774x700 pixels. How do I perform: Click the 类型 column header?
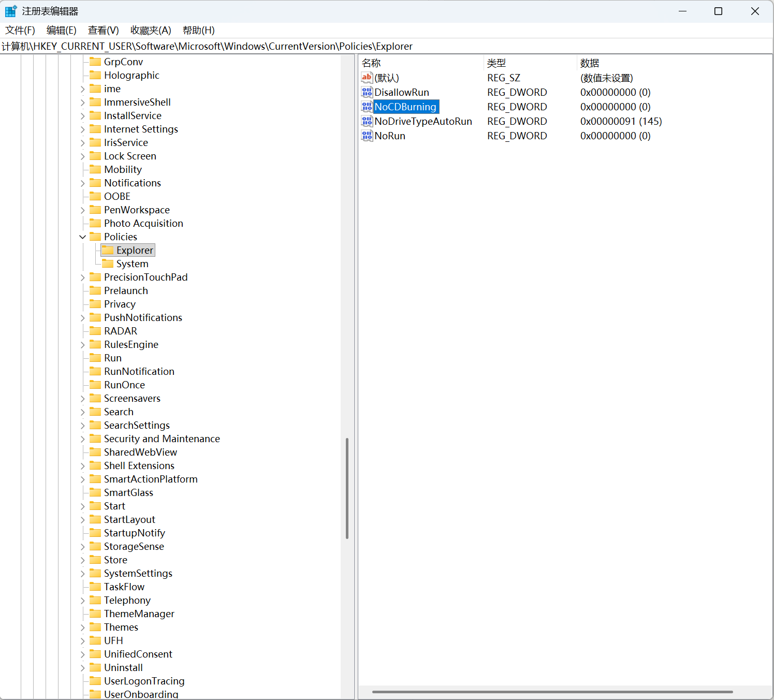tap(496, 63)
